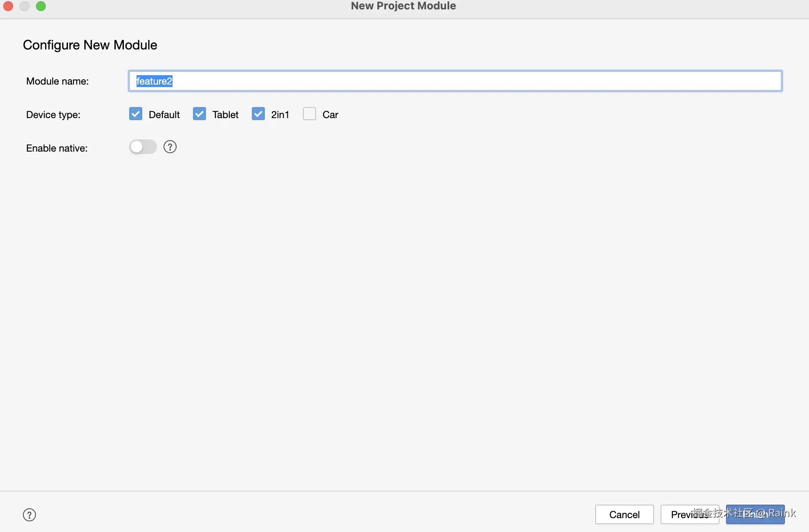Image resolution: width=809 pixels, height=532 pixels.
Task: Click the New Project Module title bar
Action: point(403,6)
